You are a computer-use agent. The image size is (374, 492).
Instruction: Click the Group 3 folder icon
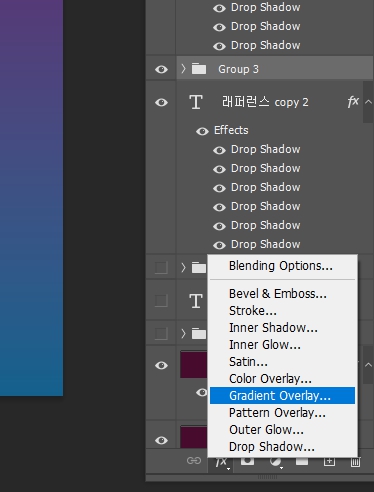pos(199,69)
